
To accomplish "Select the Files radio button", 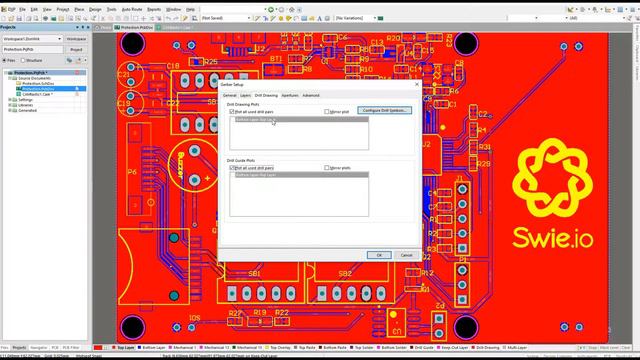I will [x=4, y=60].
